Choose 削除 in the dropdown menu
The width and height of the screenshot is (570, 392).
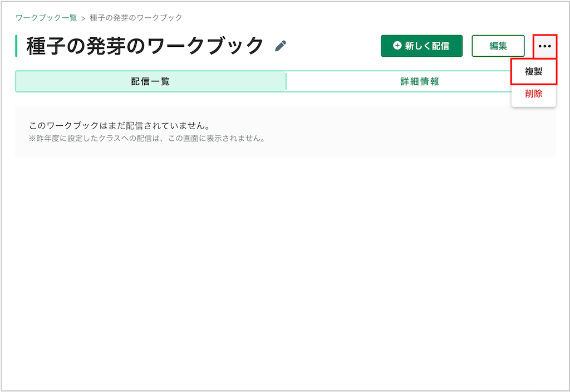click(534, 94)
